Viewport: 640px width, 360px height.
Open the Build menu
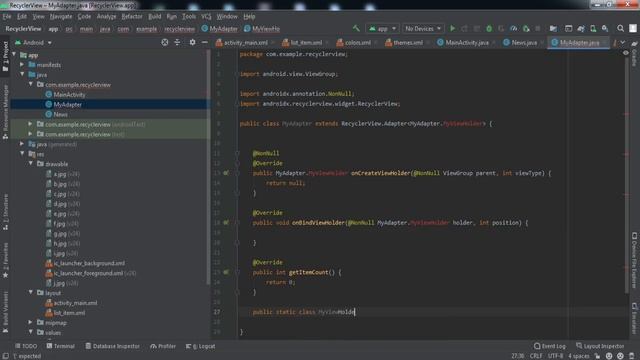pos(154,16)
